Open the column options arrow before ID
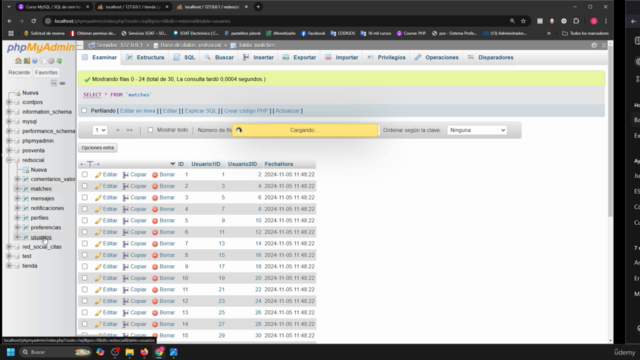 pyautogui.click(x=172, y=164)
